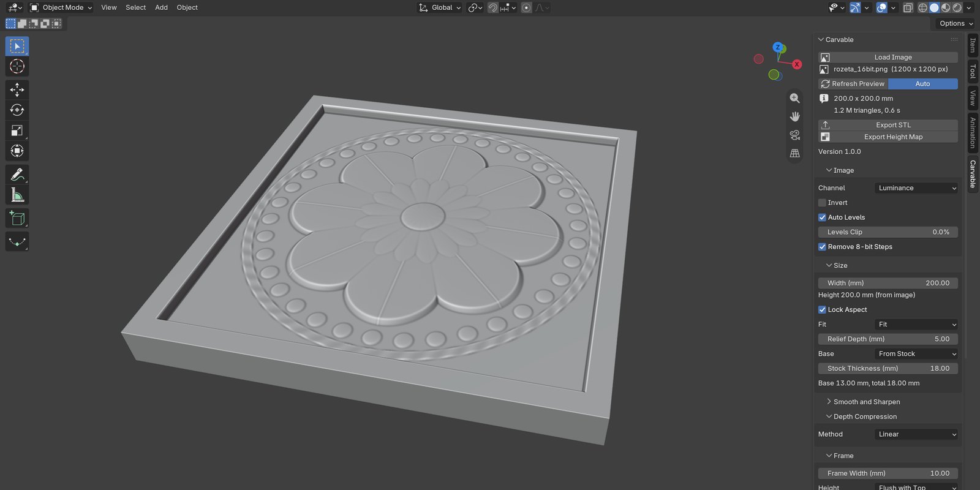Viewport: 980px width, 490px height.
Task: Choose the Move tool
Action: (17, 89)
